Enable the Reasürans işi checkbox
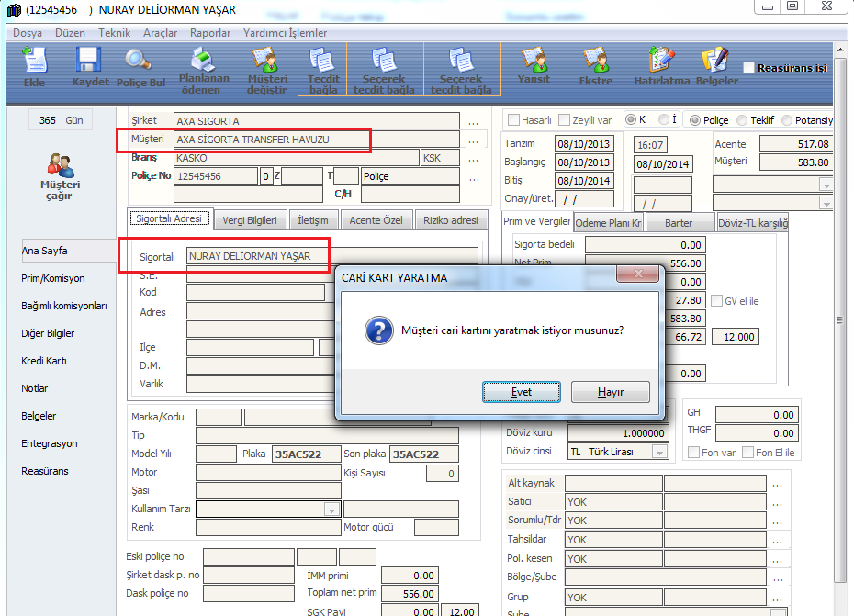Screen dimensions: 854x616 749,68
